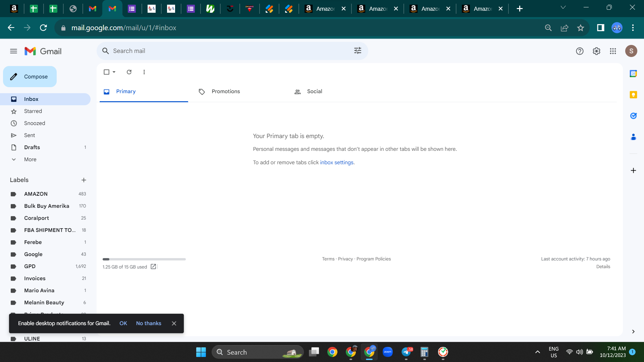Hide side panel chevron arrow

[633, 331]
